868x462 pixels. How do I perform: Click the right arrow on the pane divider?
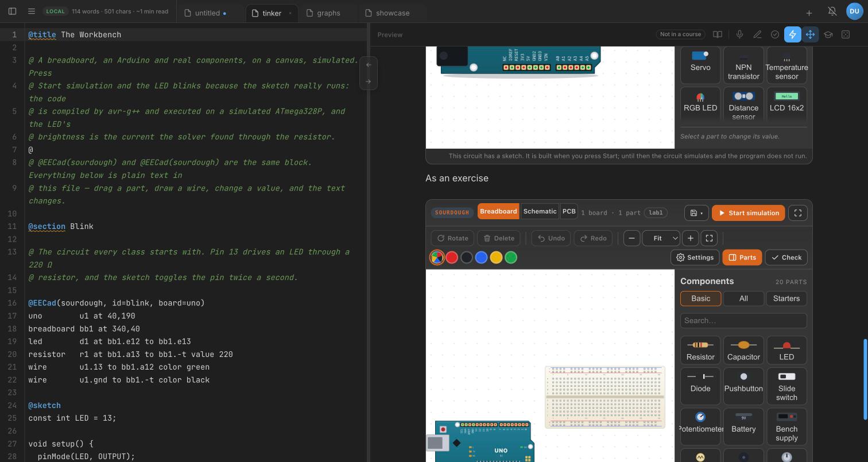[369, 81]
